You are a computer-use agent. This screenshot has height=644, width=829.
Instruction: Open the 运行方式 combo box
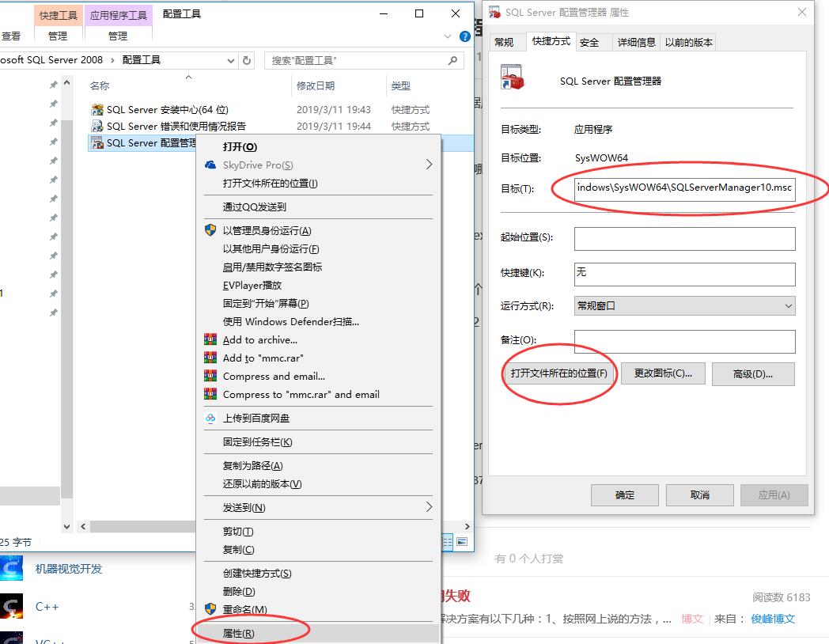pyautogui.click(x=685, y=305)
